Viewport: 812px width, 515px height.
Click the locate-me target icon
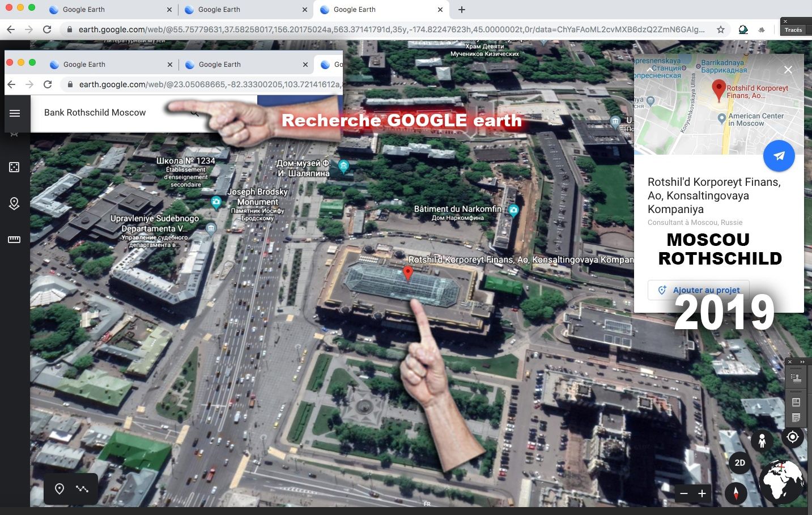792,437
